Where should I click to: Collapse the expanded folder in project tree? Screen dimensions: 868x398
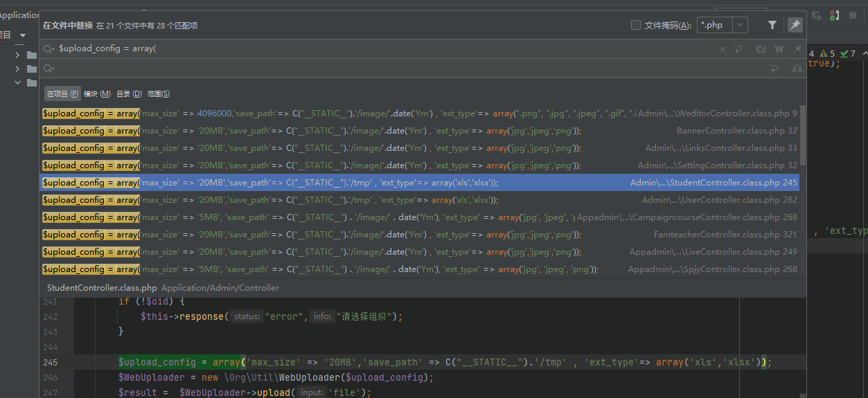coord(17,82)
